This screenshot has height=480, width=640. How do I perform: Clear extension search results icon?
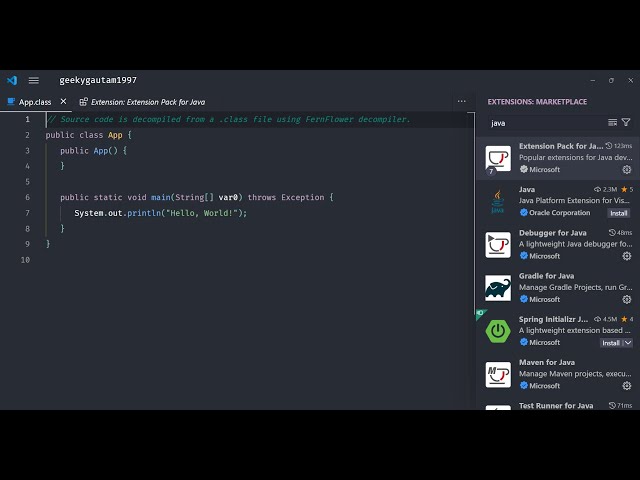[x=612, y=123]
